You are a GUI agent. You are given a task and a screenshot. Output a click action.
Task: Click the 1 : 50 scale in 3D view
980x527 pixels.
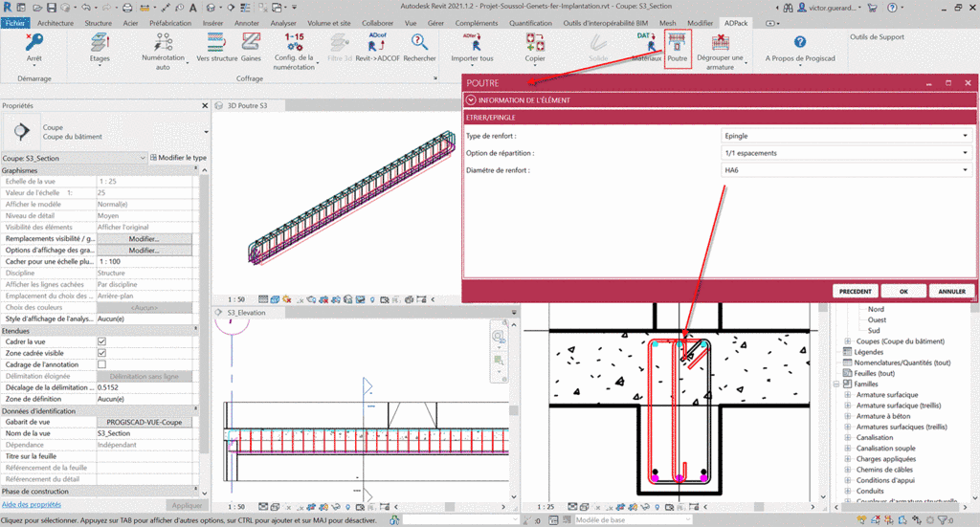[235, 299]
